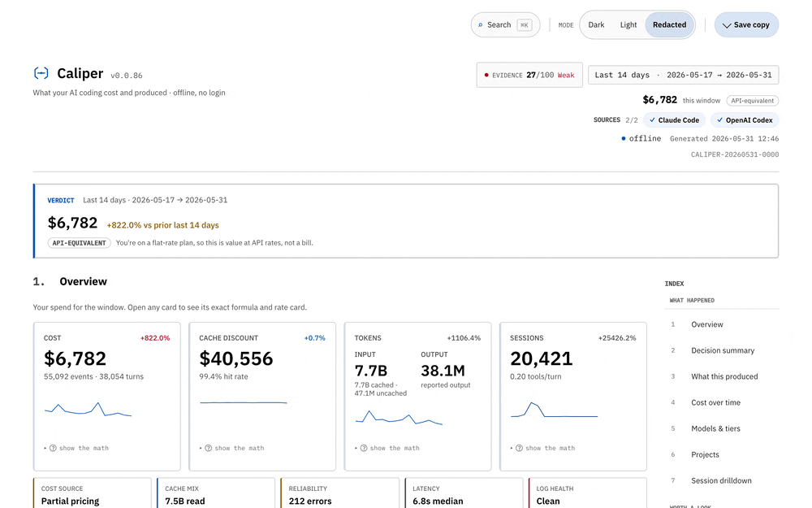The image size is (812, 508).
Task: Open the Save copy menu
Action: 746,25
